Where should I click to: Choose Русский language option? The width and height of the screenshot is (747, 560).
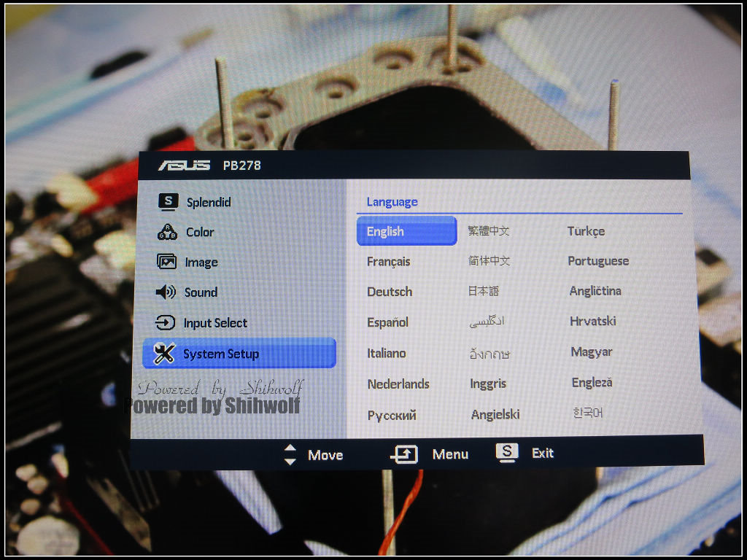click(x=392, y=415)
